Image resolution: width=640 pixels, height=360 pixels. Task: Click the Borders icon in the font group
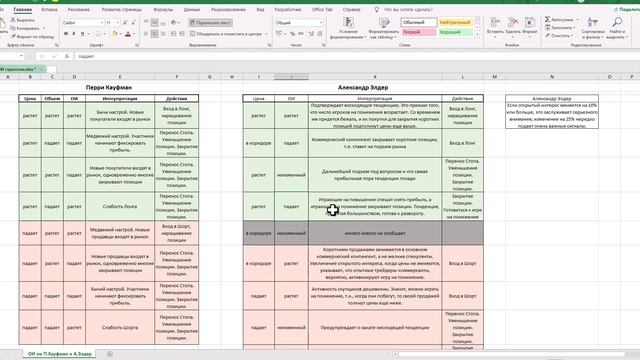[x=98, y=34]
